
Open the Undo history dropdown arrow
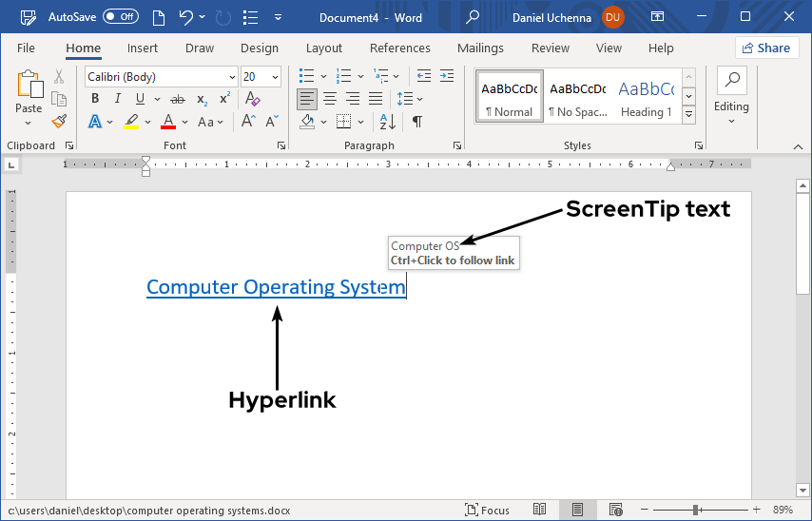point(203,17)
